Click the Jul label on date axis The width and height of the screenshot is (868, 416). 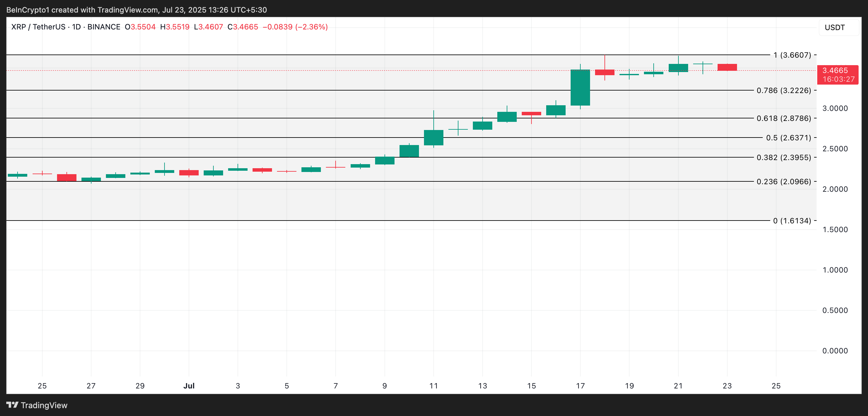(x=189, y=386)
